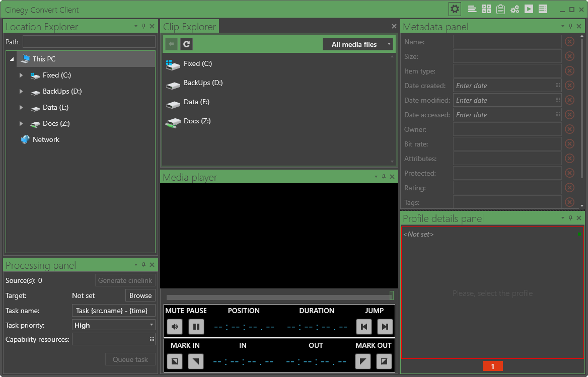Viewport: 588px width, 377px height.
Task: Click the Queue task button
Action: click(130, 359)
